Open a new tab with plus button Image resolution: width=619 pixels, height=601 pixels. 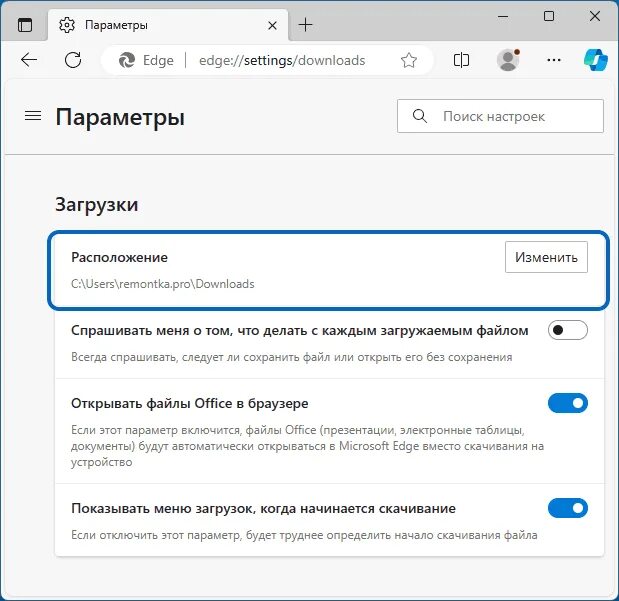point(305,25)
